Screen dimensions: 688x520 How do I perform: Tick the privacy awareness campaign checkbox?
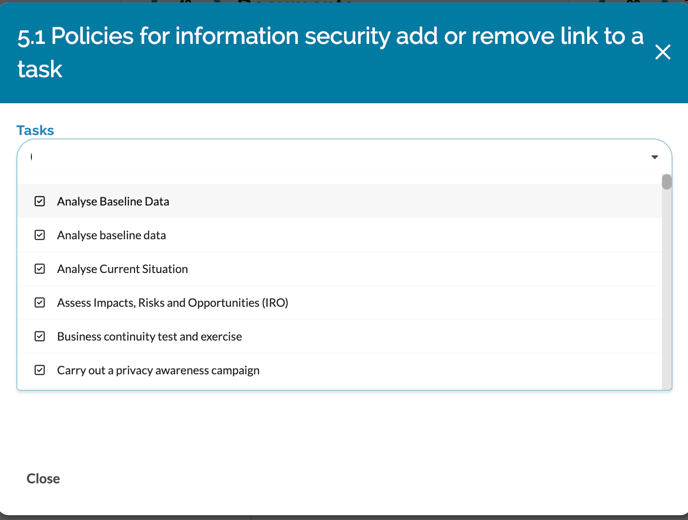click(40, 370)
